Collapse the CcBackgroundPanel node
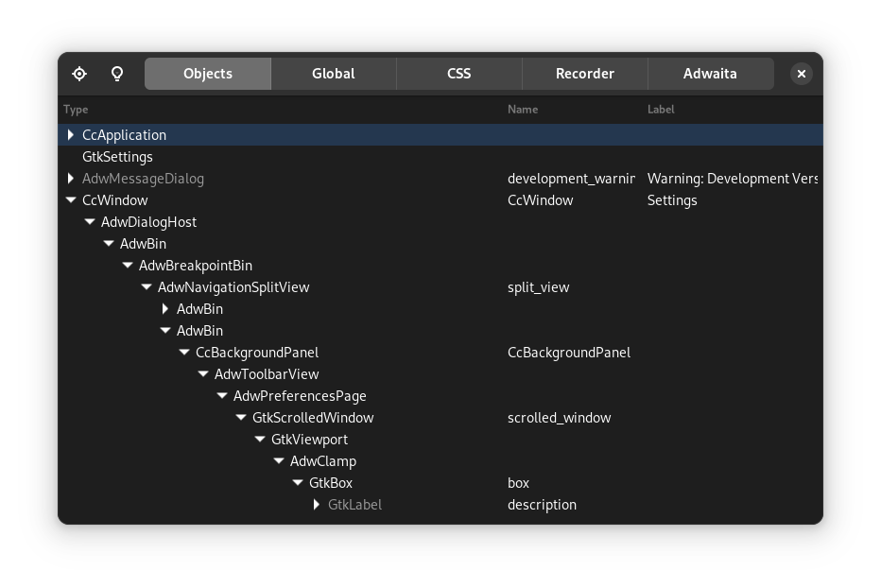Screen dimensions: 881x588 [184, 353]
